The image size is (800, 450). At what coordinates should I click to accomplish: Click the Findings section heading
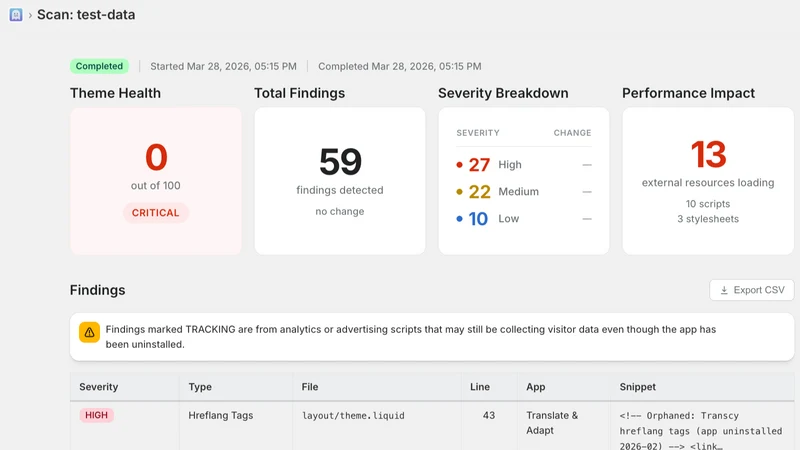(97, 290)
